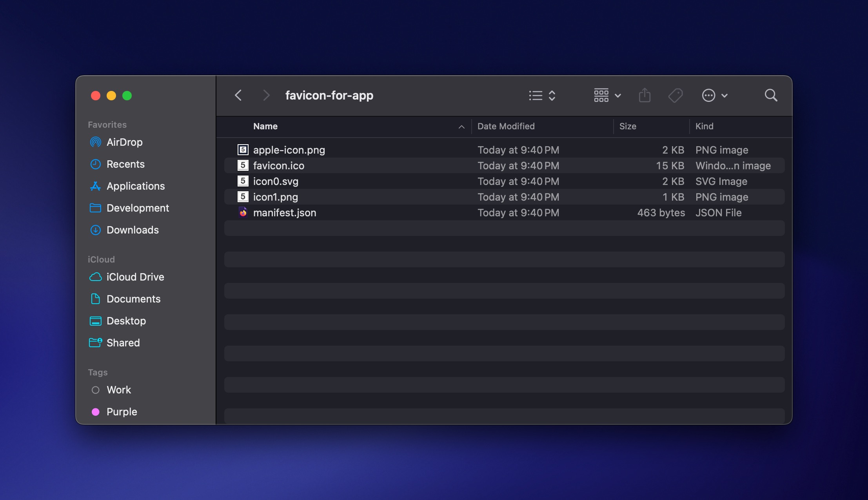Open the Applications folder from the sidebar
Image resolution: width=868 pixels, height=500 pixels.
[135, 186]
